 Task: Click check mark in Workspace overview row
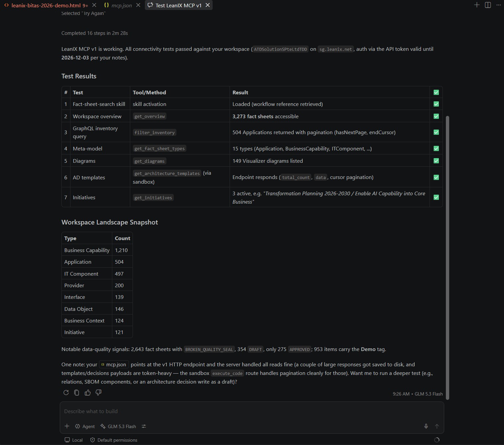click(436, 116)
